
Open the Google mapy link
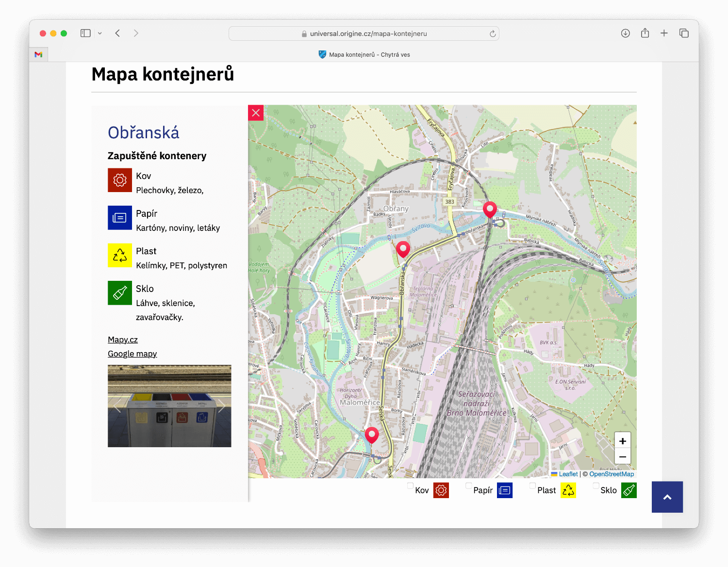[132, 354]
